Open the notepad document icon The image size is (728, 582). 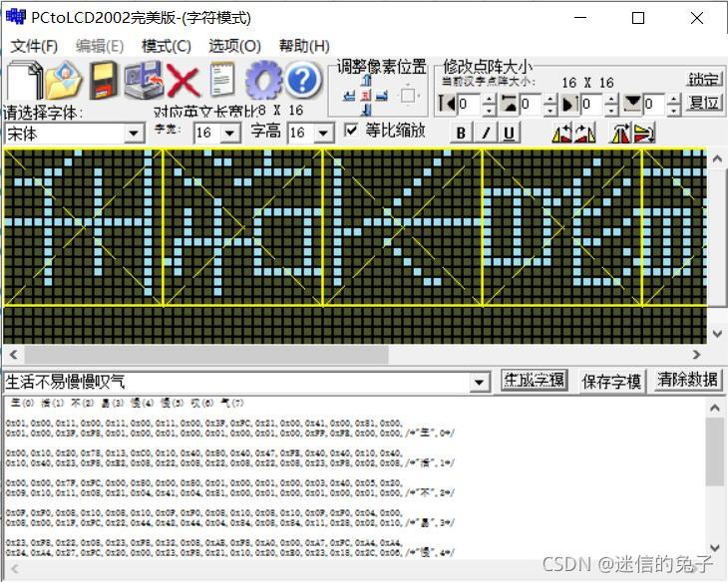point(222,81)
